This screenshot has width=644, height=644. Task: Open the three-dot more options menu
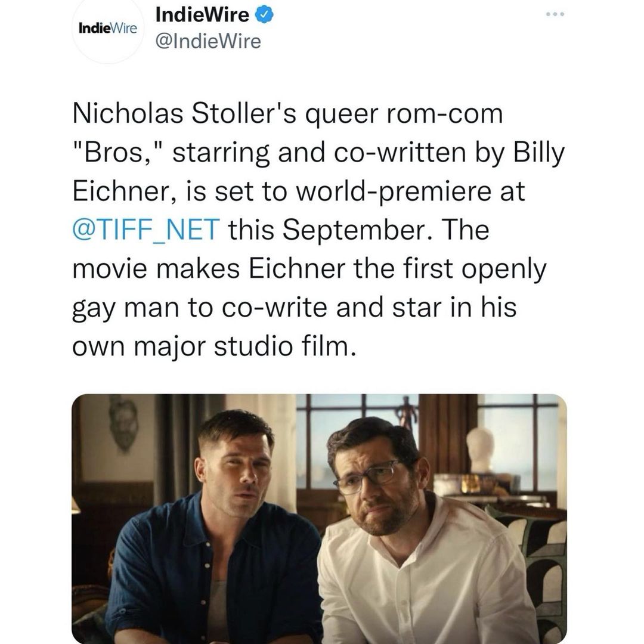[x=557, y=13]
